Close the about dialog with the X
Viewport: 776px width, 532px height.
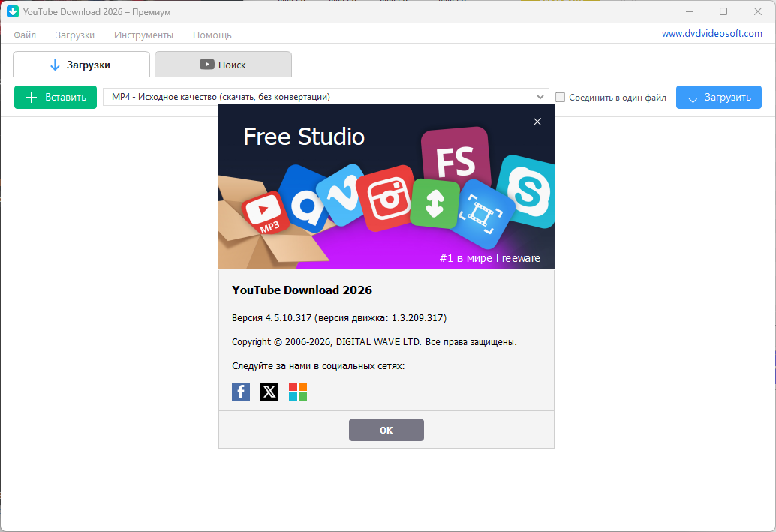pyautogui.click(x=537, y=122)
